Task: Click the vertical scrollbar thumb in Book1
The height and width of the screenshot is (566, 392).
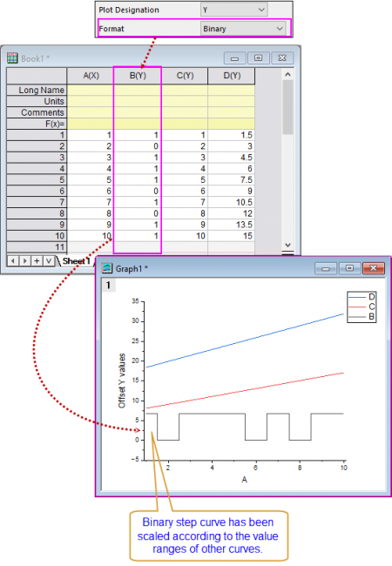Action: pyautogui.click(x=287, y=107)
